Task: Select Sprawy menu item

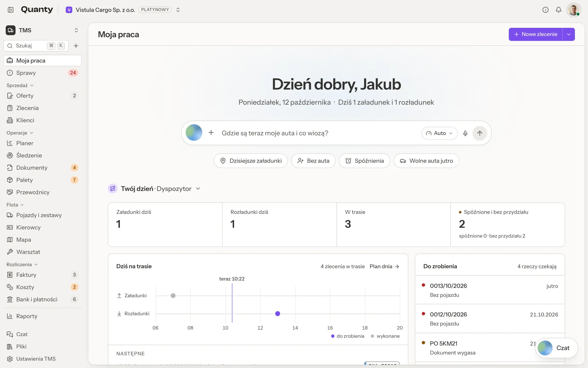Action: [x=42, y=73]
